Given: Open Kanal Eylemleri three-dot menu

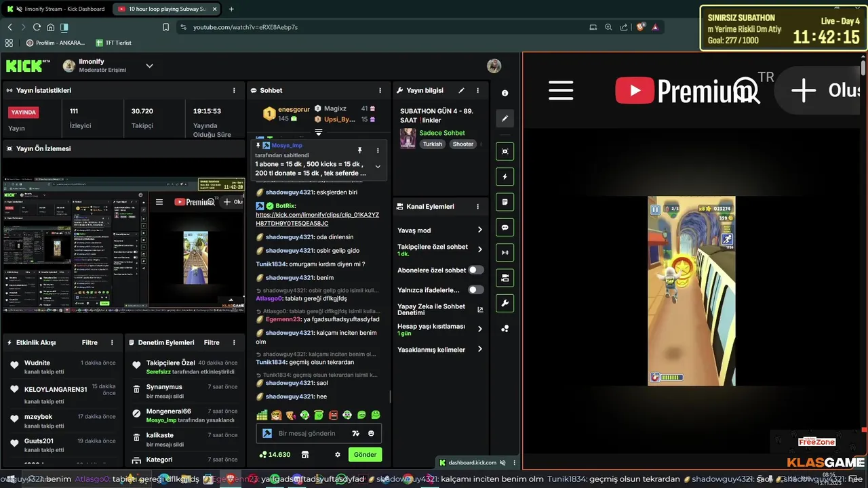Looking at the screenshot, I should [x=477, y=207].
